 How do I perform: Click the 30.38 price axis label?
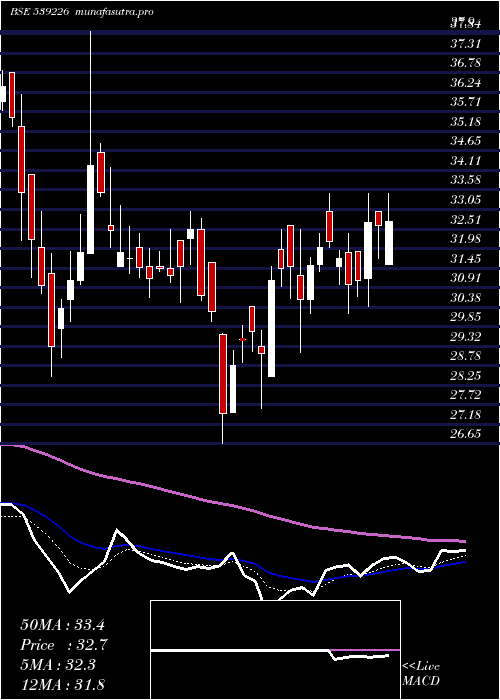[x=466, y=297]
